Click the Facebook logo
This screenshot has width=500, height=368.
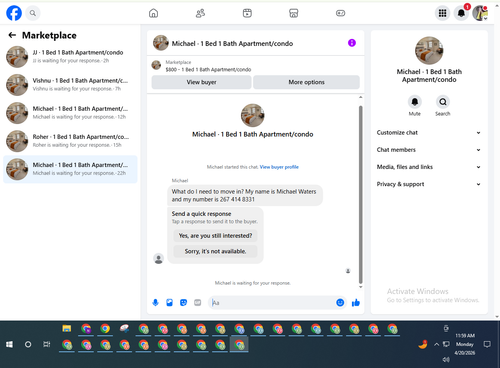14,13
